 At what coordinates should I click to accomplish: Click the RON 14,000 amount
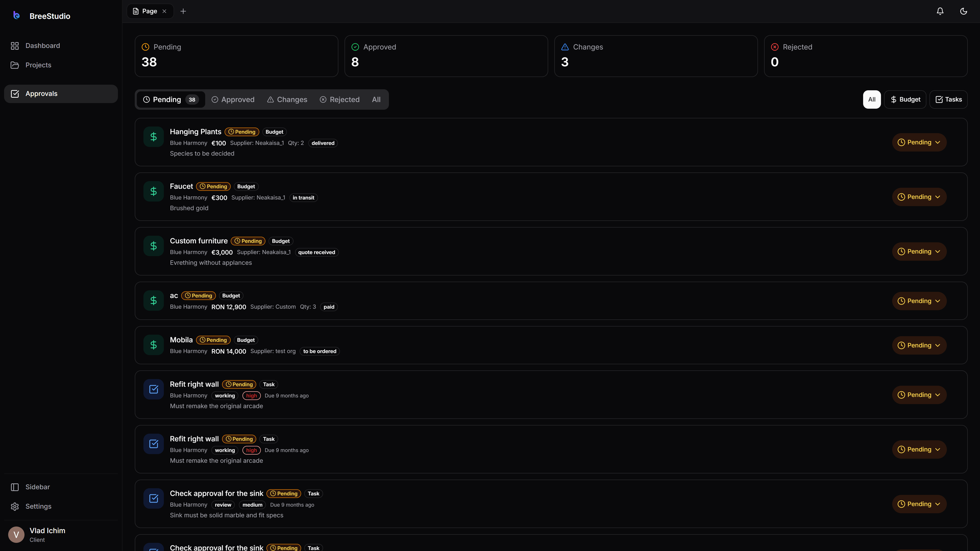(229, 351)
